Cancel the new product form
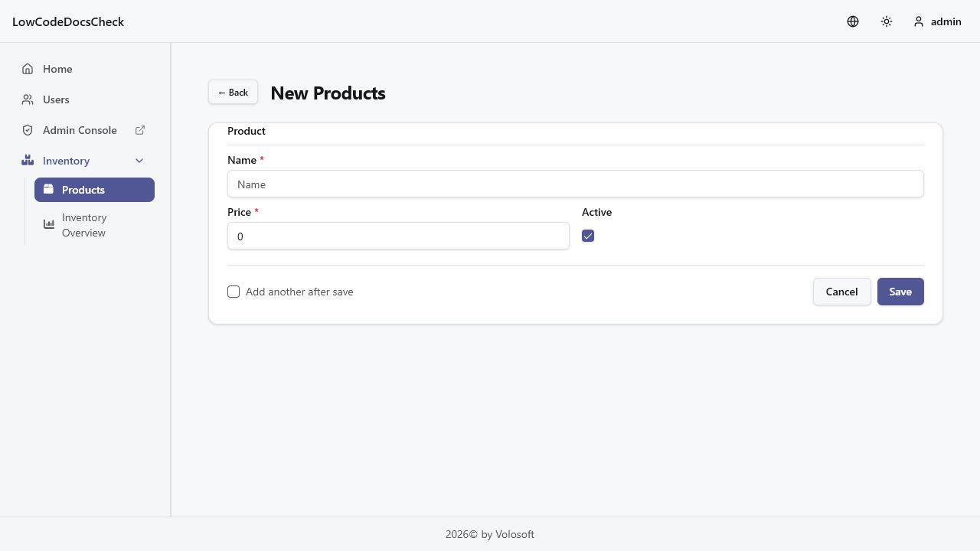This screenshot has height=551, width=980. (841, 292)
